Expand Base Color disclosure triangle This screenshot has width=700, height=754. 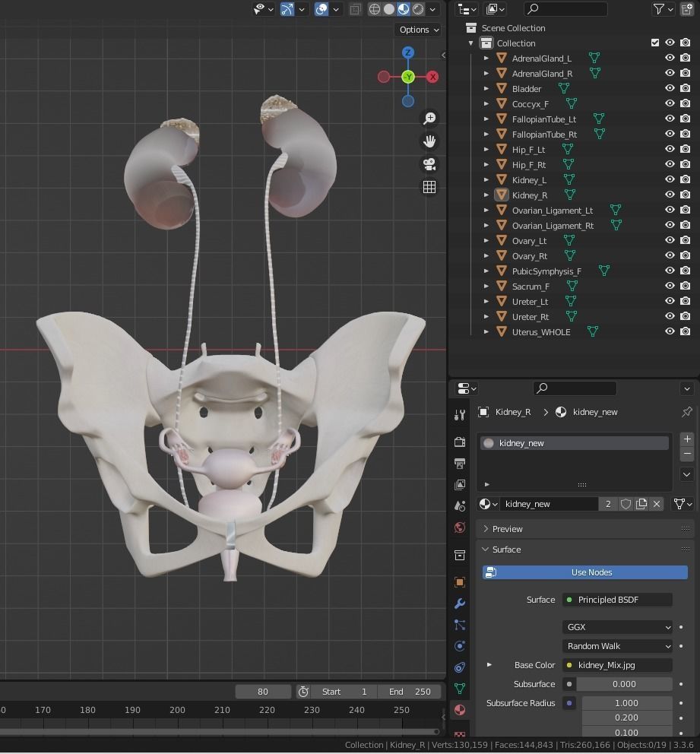489,665
